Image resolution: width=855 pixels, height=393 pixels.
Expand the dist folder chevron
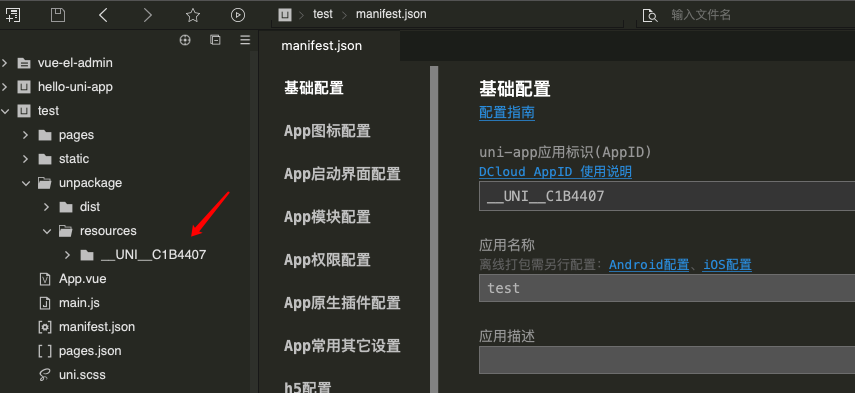pyautogui.click(x=47, y=207)
